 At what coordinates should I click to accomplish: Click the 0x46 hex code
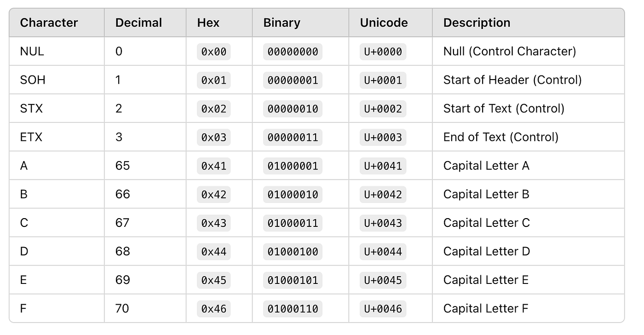214,308
